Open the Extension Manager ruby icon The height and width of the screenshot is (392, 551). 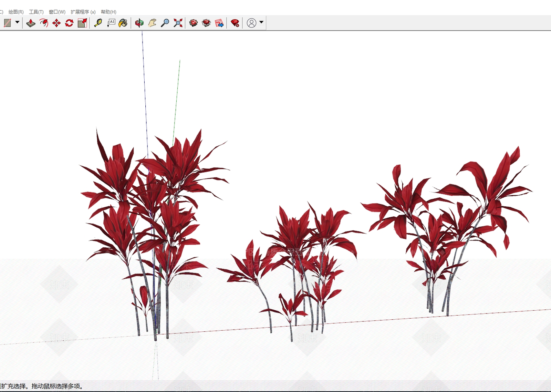point(235,23)
